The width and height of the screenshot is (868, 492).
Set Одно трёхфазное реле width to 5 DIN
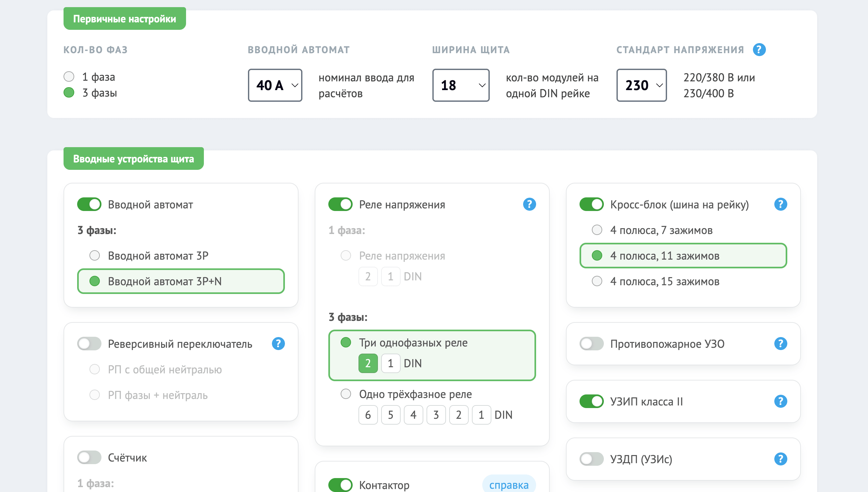point(391,415)
